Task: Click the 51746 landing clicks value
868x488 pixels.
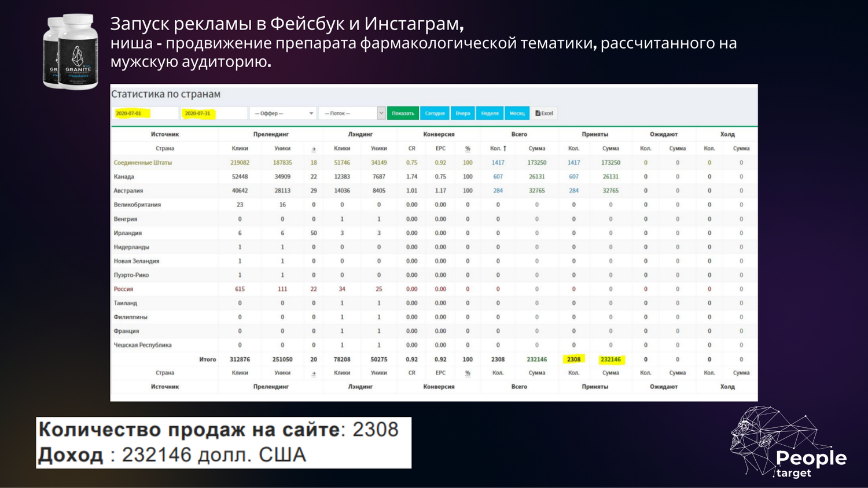Action: pyautogui.click(x=342, y=163)
